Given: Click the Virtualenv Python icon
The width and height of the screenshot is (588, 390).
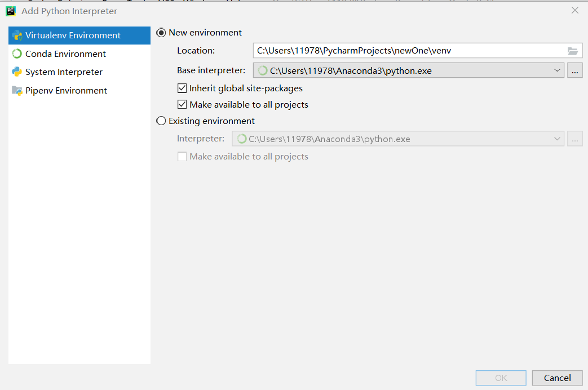Looking at the screenshot, I should (x=17, y=36).
